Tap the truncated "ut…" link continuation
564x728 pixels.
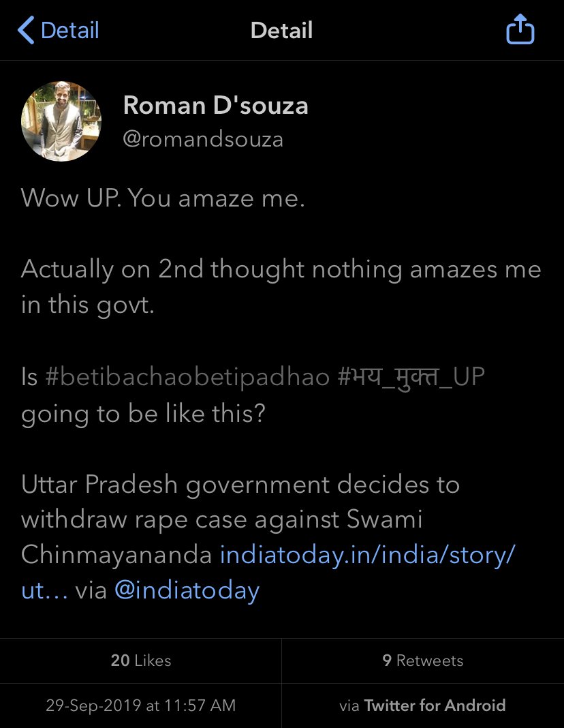click(x=44, y=590)
